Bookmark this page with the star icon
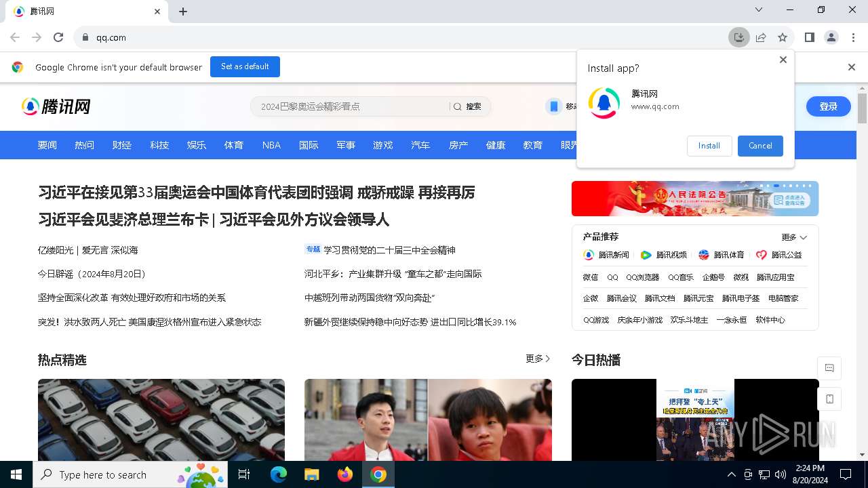This screenshot has height=488, width=868. [x=783, y=37]
